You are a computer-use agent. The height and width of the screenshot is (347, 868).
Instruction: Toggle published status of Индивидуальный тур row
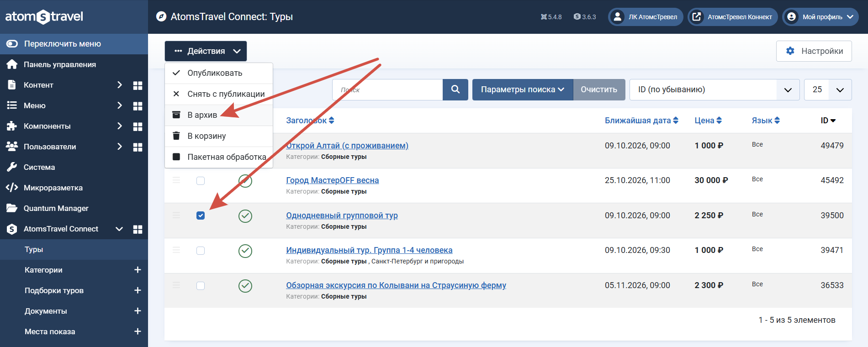(x=245, y=251)
